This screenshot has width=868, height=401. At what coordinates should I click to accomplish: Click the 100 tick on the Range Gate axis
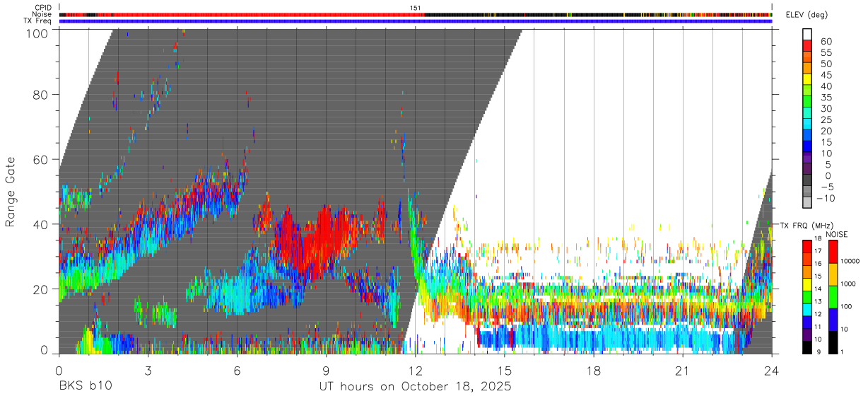pyautogui.click(x=37, y=33)
